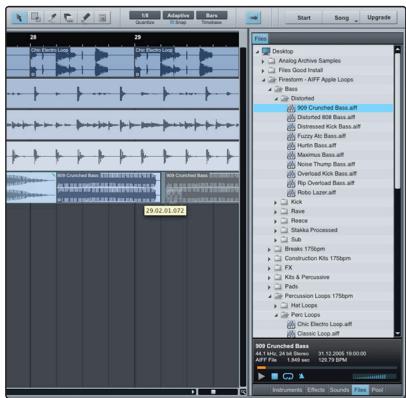Play the preview of 909 Crunched Bass
Image resolution: width=406 pixels, height=398 pixels.
coord(261,376)
